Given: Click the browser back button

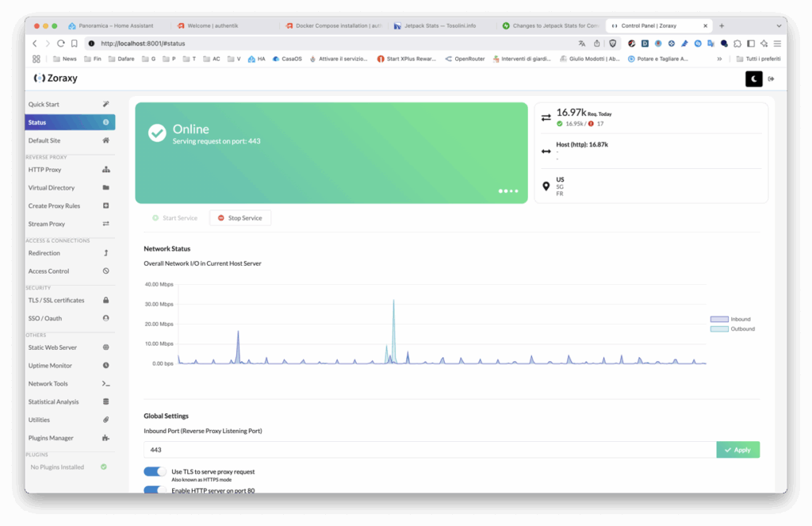Looking at the screenshot, I should 35,44.
